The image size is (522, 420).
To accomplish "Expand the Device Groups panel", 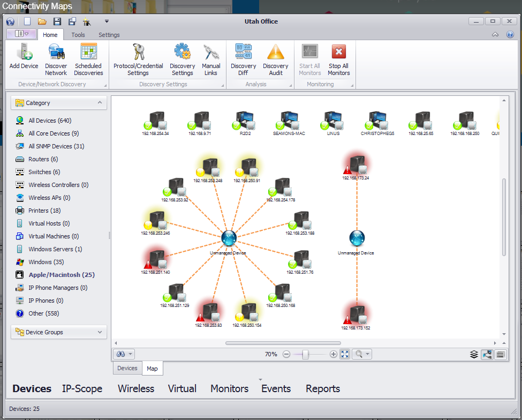I will [x=100, y=332].
